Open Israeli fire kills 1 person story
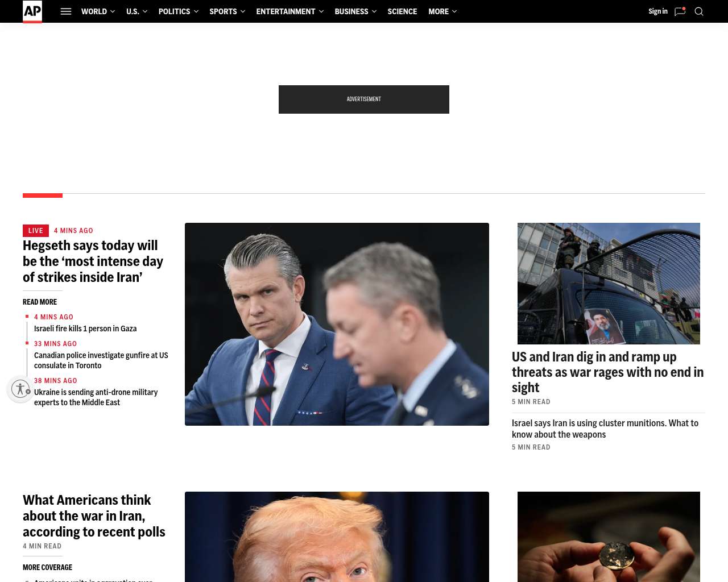The width and height of the screenshot is (728, 582). pos(85,329)
